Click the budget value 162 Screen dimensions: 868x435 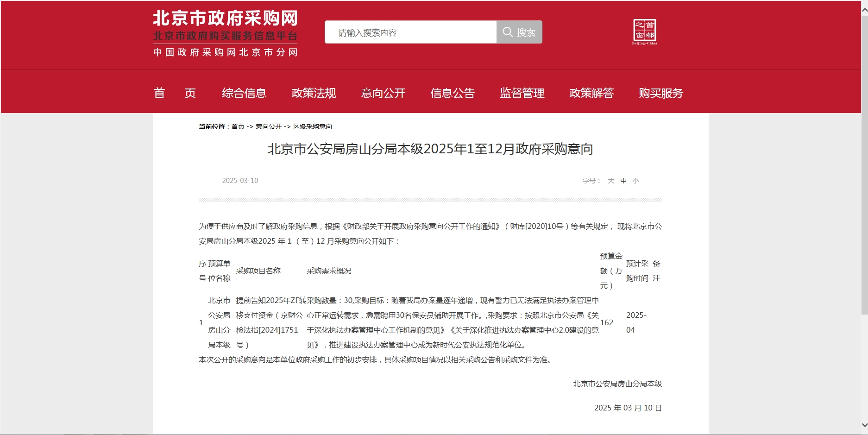click(x=607, y=323)
